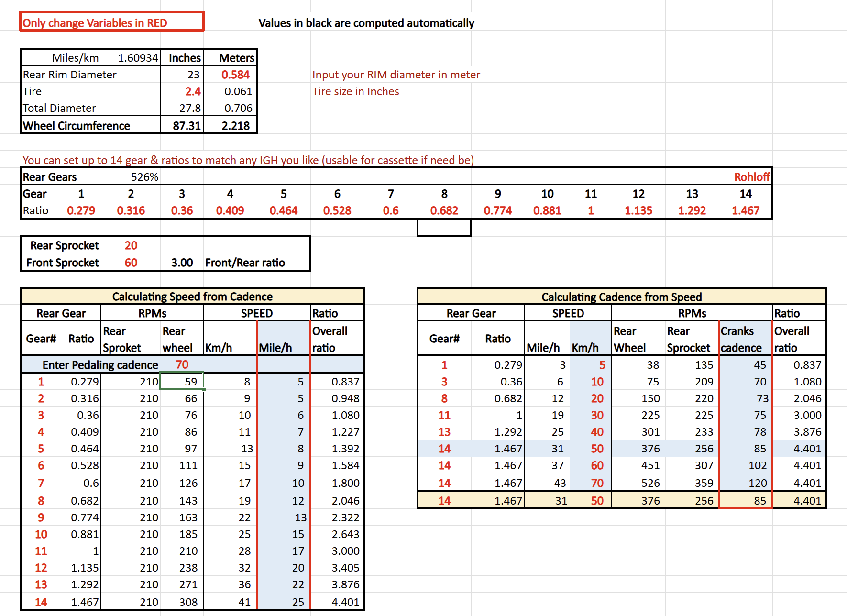Select the Front Sprocket value 60

pyautogui.click(x=131, y=263)
